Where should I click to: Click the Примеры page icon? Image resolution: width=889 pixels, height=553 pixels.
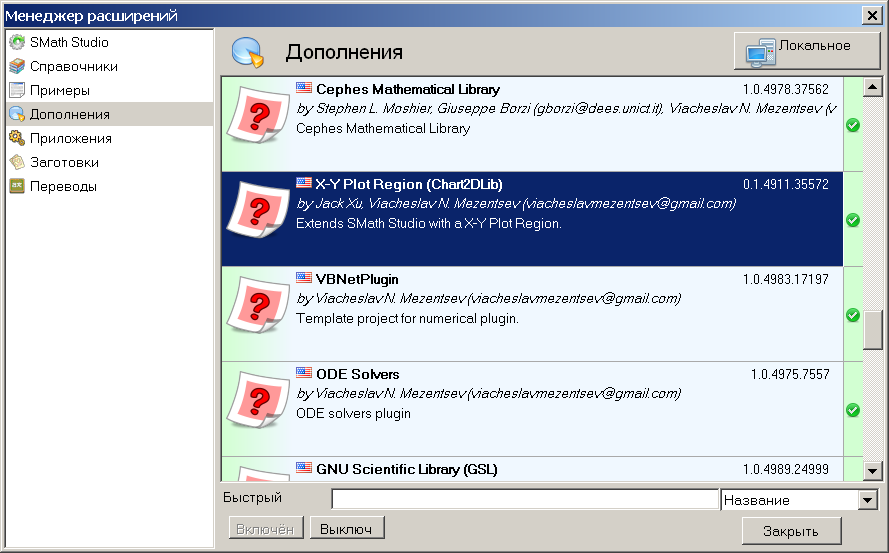coord(16,91)
